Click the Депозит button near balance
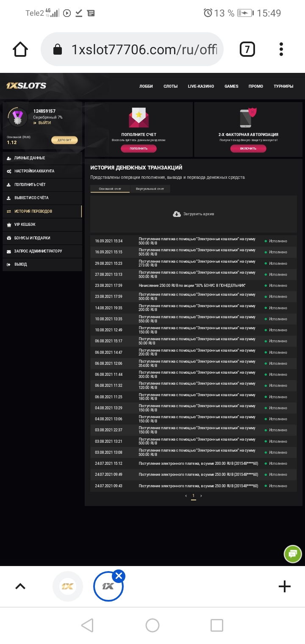This screenshot has width=305, height=644. coord(64,139)
